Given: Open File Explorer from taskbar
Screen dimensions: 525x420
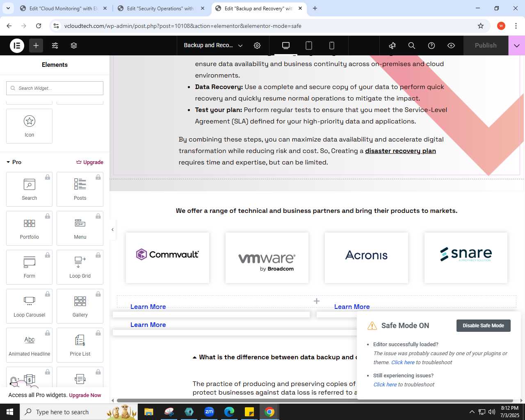Looking at the screenshot, I should click(x=149, y=412).
